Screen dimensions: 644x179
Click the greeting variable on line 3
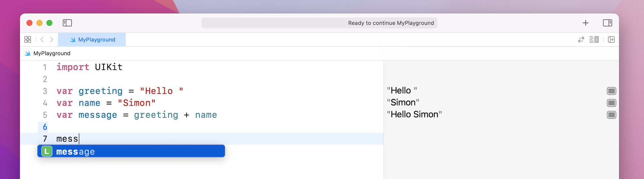100,91
